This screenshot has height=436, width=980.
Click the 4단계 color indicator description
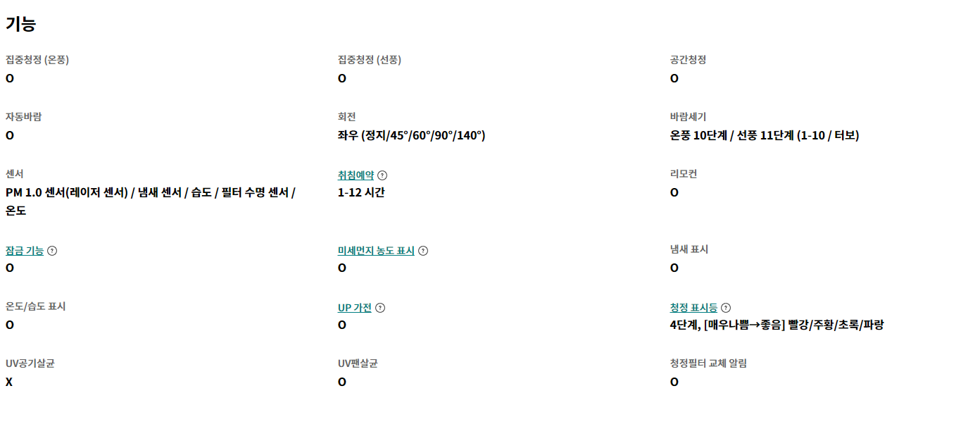tap(777, 325)
